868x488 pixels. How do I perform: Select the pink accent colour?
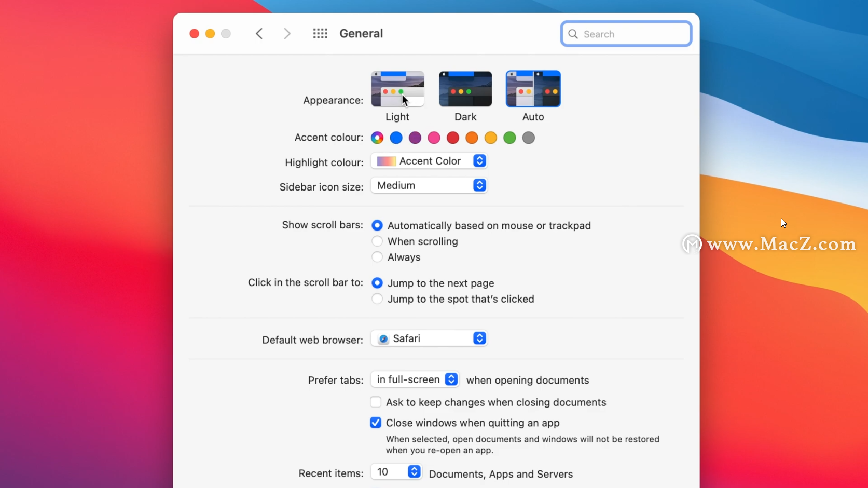coord(434,138)
